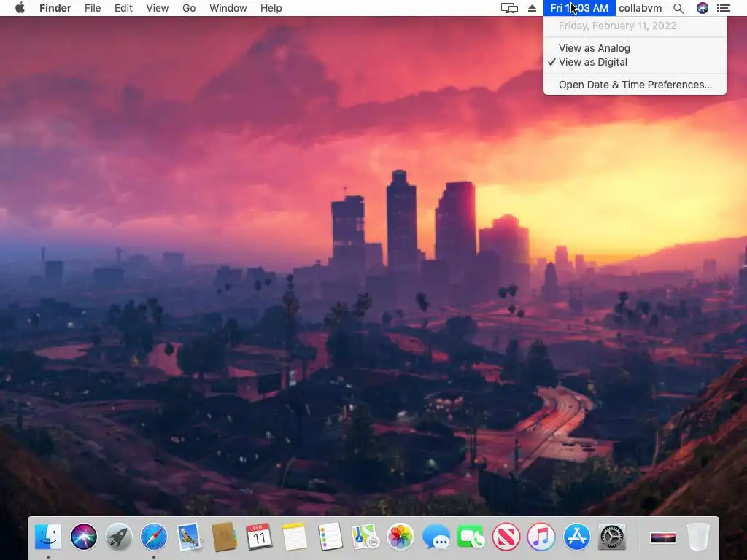Click the eject icon in menu bar
Screen dimensions: 747x560
click(532, 8)
